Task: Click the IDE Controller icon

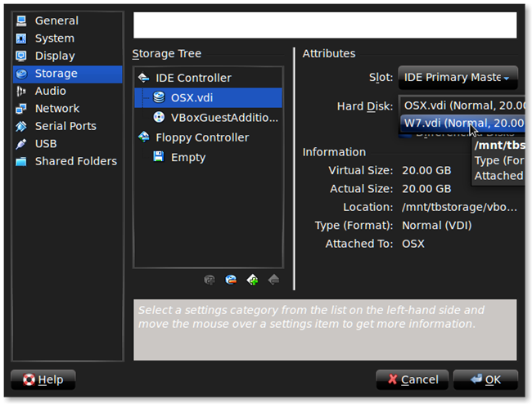Action: (x=144, y=78)
